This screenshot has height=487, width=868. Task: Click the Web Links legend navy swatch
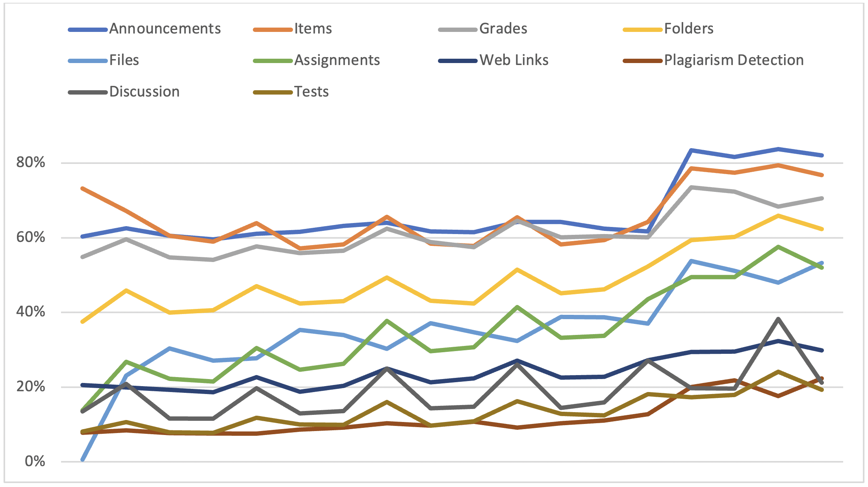pyautogui.click(x=458, y=61)
